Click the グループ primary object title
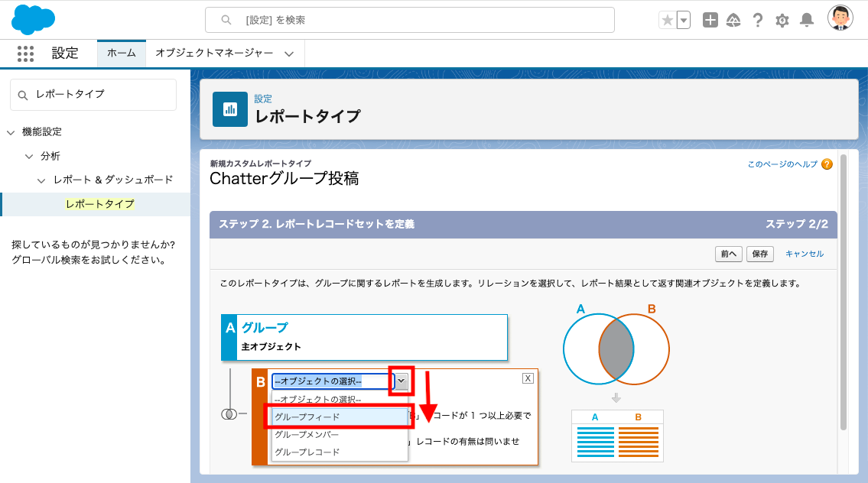This screenshot has height=483, width=868. pos(265,328)
